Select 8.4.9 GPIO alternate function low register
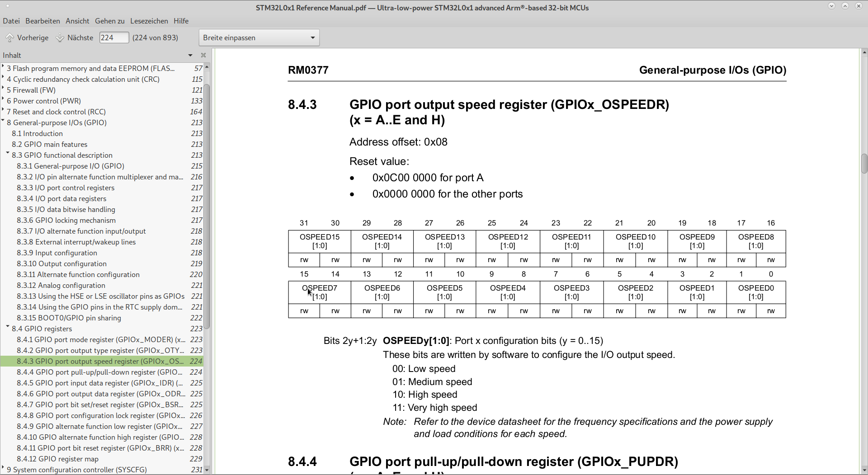868x475 pixels. 102,426
